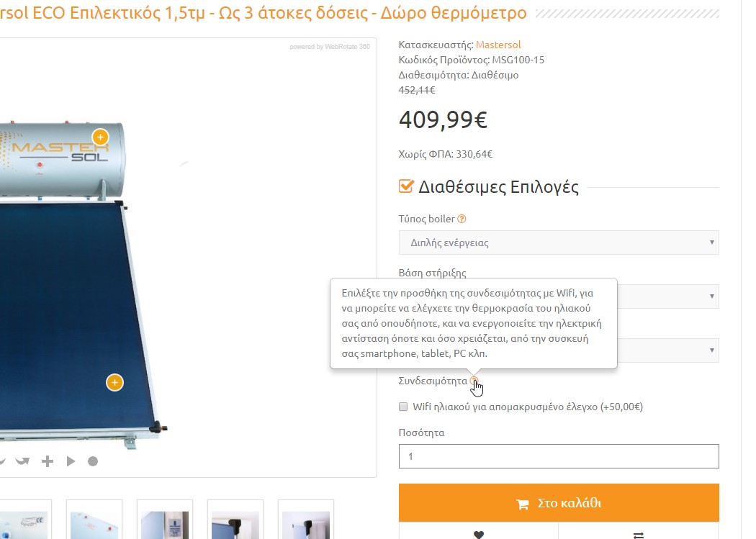Enable the Wifi ηλιακού remote control checkbox

(x=403, y=407)
